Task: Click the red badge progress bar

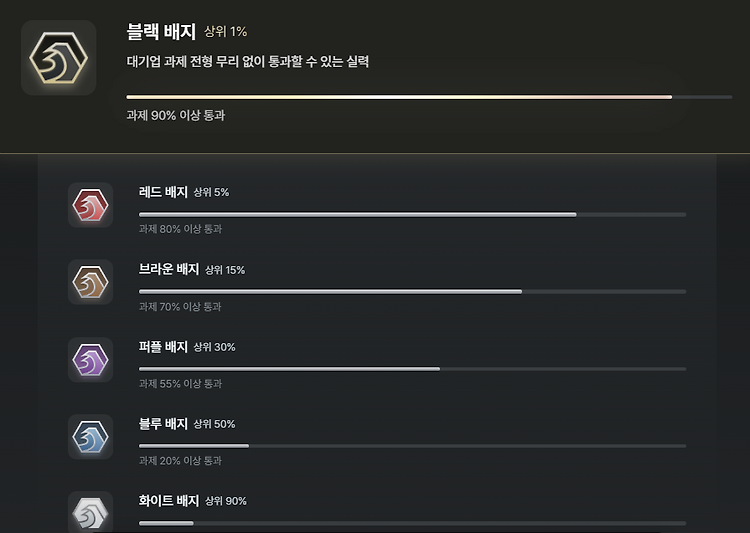Action: tap(412, 215)
